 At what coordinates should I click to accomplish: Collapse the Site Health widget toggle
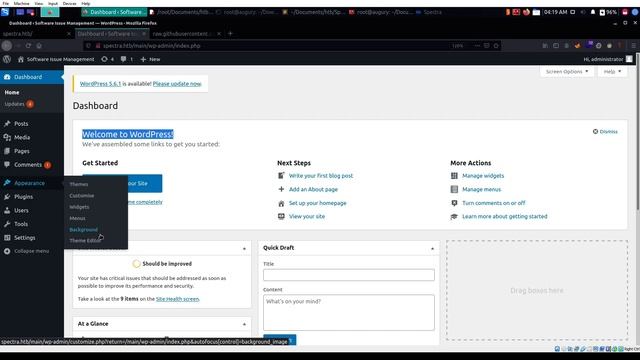(244, 248)
